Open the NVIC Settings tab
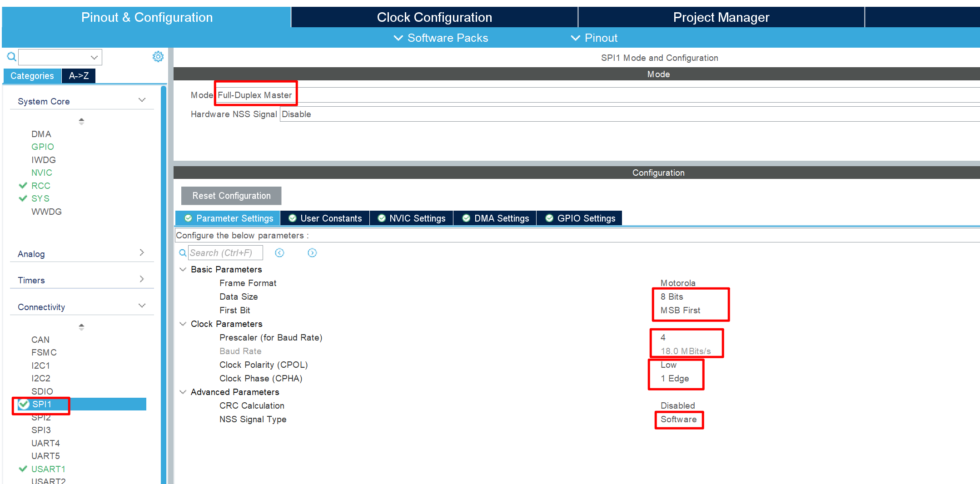The width and height of the screenshot is (980, 484). [411, 218]
